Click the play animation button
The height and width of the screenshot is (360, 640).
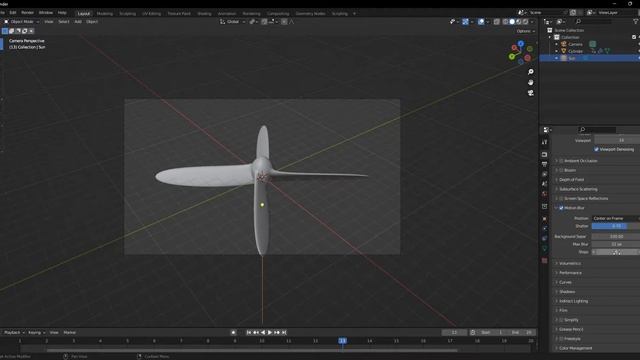tap(270, 333)
